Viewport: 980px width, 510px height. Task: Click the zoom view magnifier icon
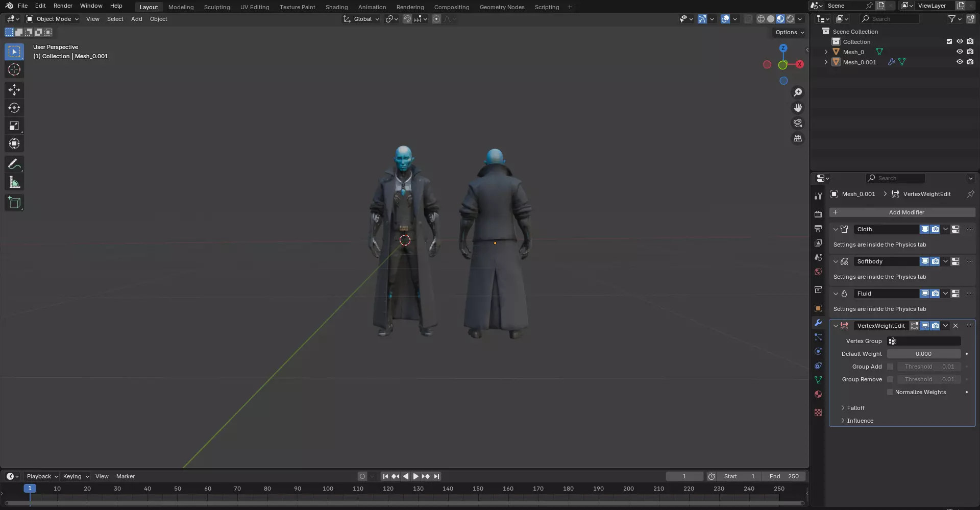797,92
